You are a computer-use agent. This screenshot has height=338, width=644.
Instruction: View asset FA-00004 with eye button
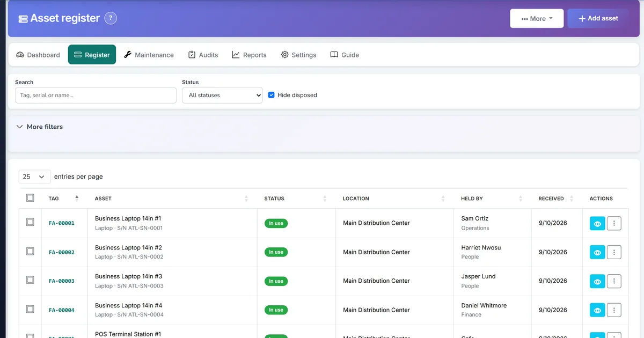click(597, 310)
